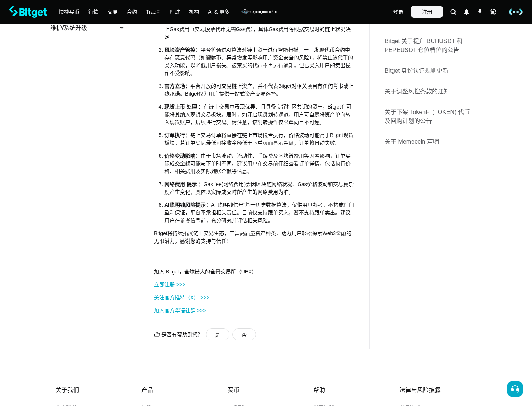Click the 注册 sign-up button
The width and height of the screenshot is (532, 406).
[427, 12]
